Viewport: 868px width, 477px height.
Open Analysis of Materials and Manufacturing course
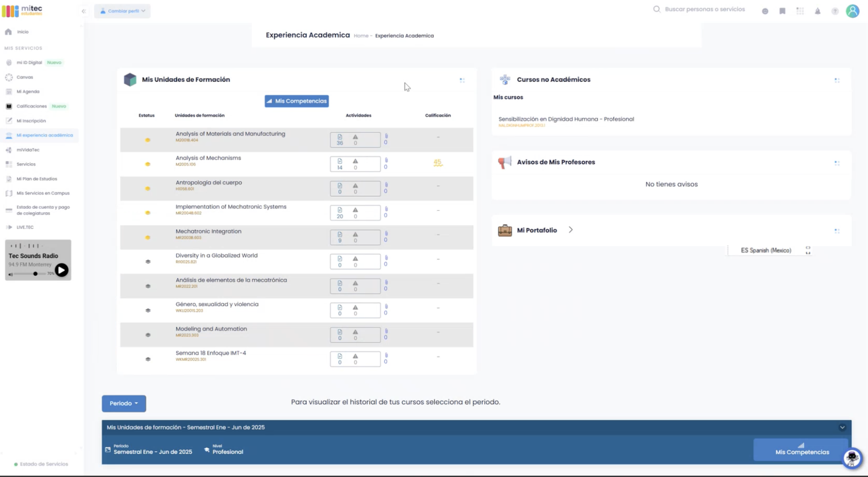pyautogui.click(x=230, y=134)
